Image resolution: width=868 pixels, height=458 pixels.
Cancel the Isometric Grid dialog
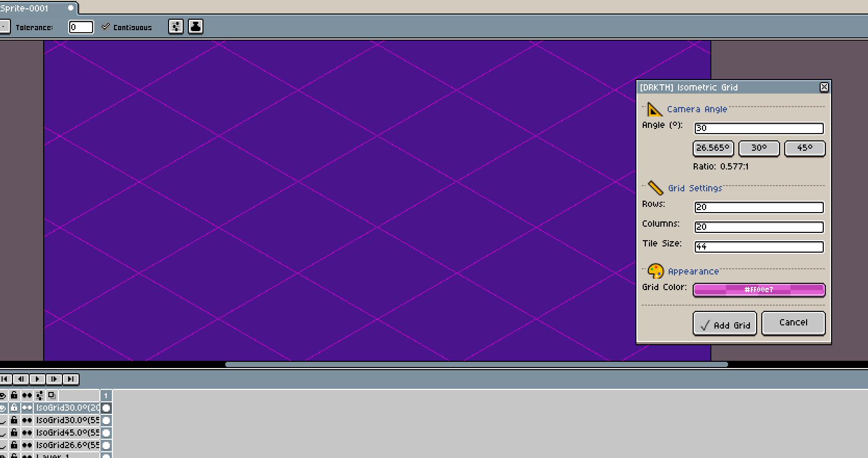point(793,324)
